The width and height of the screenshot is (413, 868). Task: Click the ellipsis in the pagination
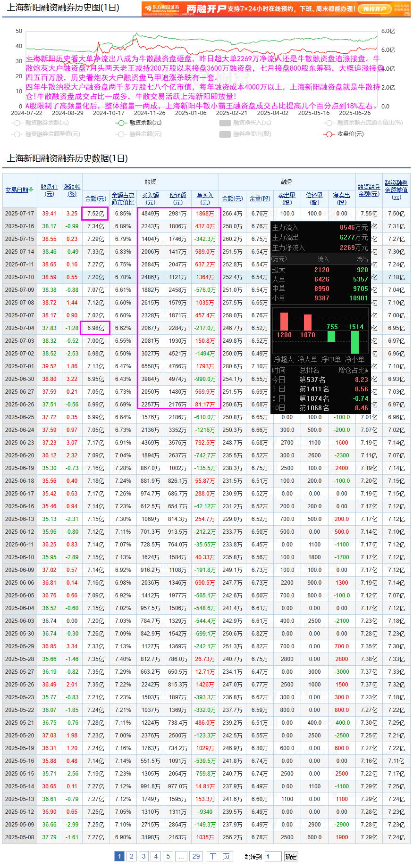point(181,856)
